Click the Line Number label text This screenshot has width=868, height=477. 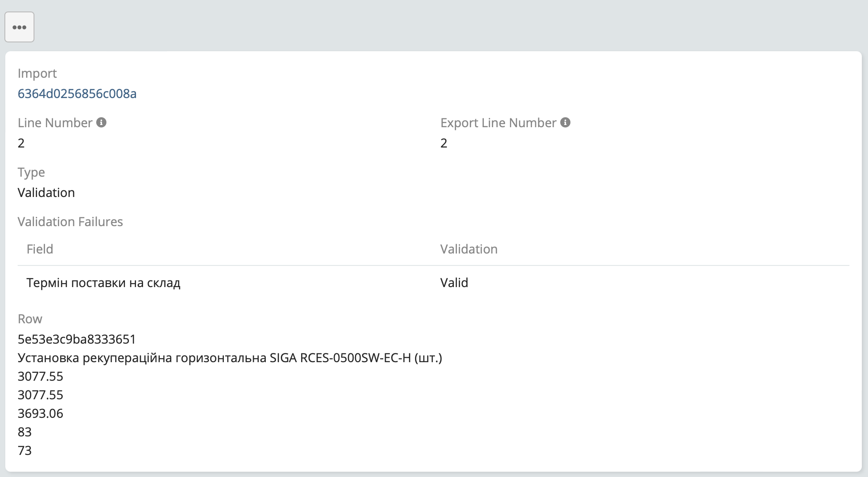tap(55, 123)
